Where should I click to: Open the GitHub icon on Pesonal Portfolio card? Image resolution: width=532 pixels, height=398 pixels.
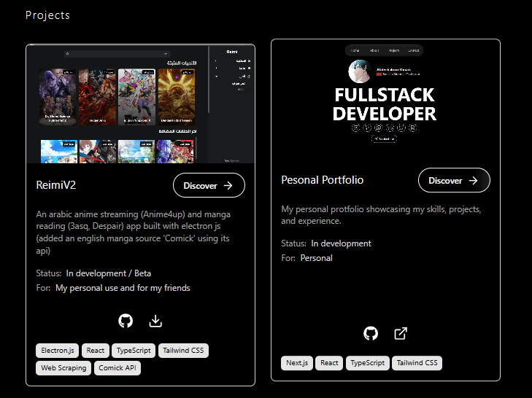pos(371,333)
